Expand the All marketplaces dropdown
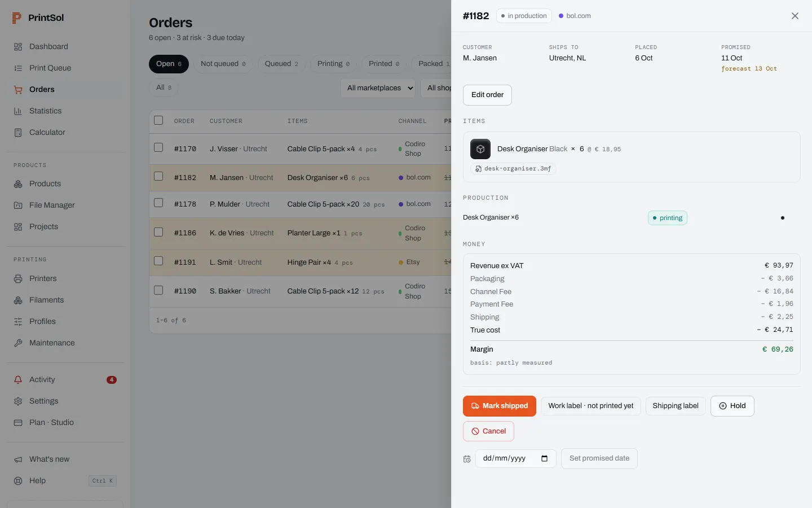Viewport: 812px width, 508px height. pyautogui.click(x=378, y=88)
